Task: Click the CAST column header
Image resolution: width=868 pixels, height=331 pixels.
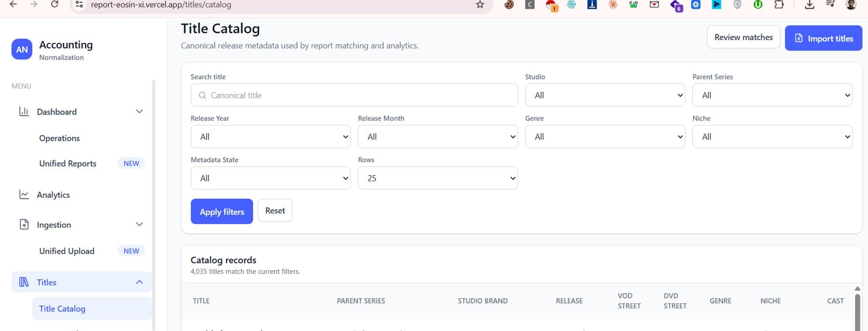Action: click(x=836, y=301)
